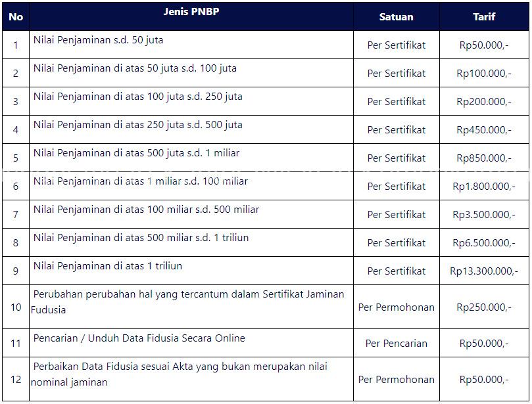The image size is (532, 404).
Task: Click the "Per Pencarian" satuan cell
Action: [x=396, y=344]
